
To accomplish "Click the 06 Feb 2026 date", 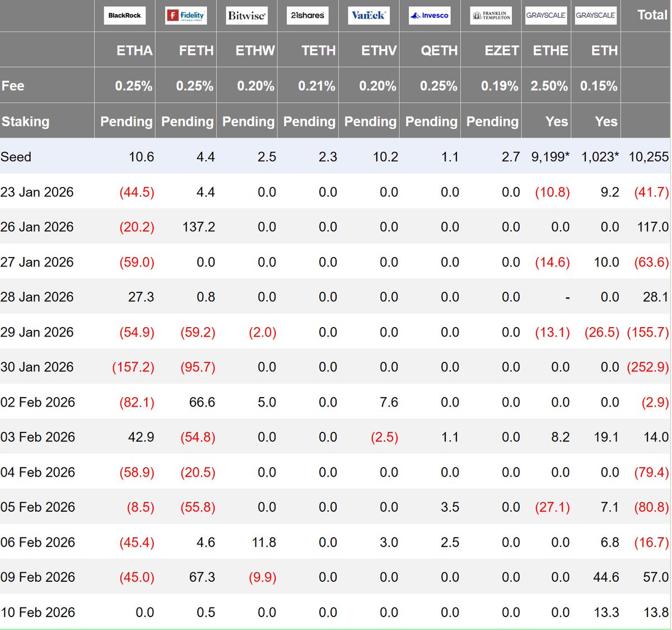I will 38,542.
